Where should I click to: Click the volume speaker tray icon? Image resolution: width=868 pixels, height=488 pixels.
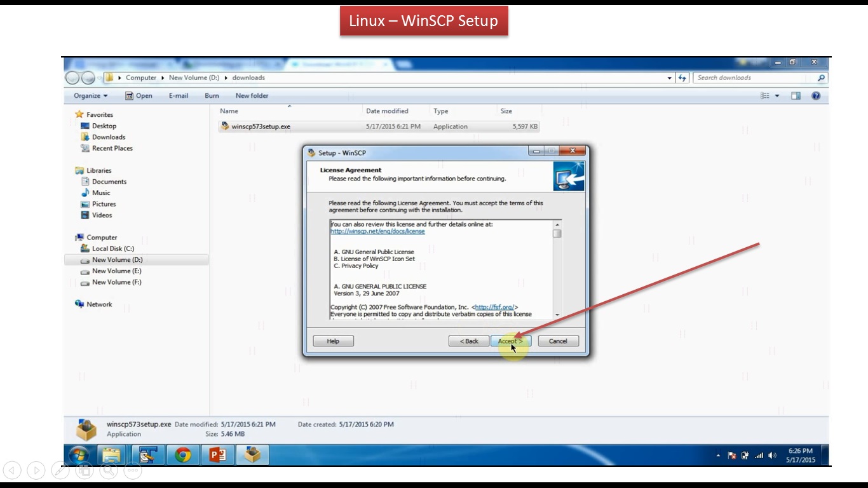pos(773,456)
